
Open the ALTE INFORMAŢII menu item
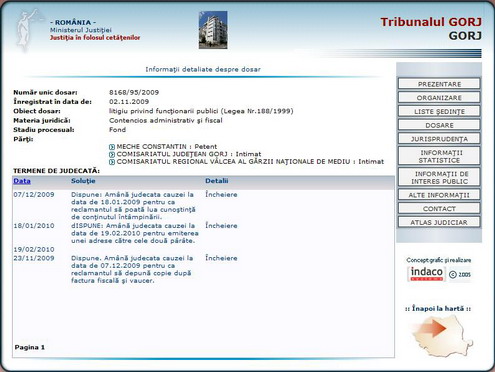pyautogui.click(x=439, y=195)
